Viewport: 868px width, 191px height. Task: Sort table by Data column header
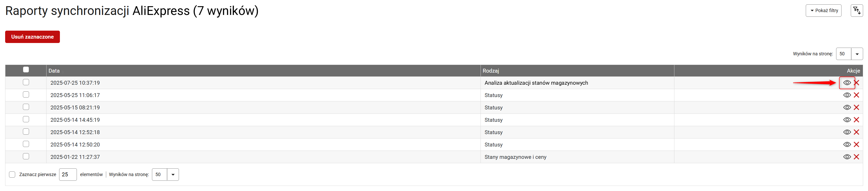pyautogui.click(x=54, y=71)
